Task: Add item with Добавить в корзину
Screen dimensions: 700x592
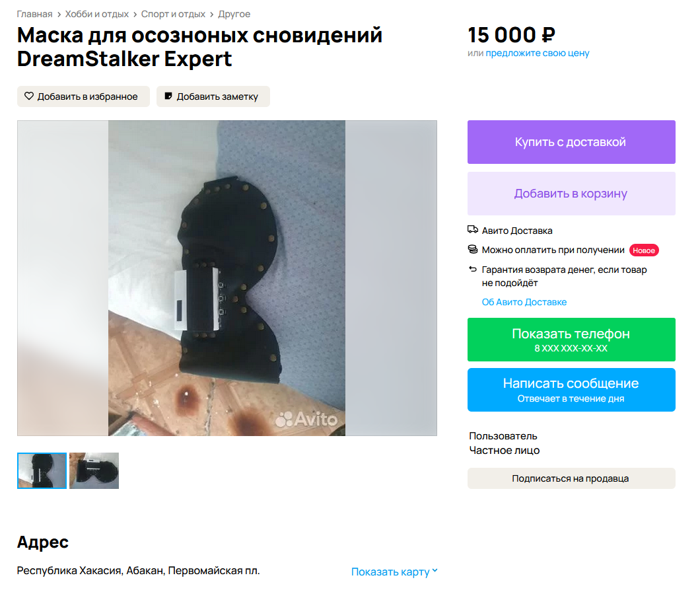Action: [x=571, y=194]
